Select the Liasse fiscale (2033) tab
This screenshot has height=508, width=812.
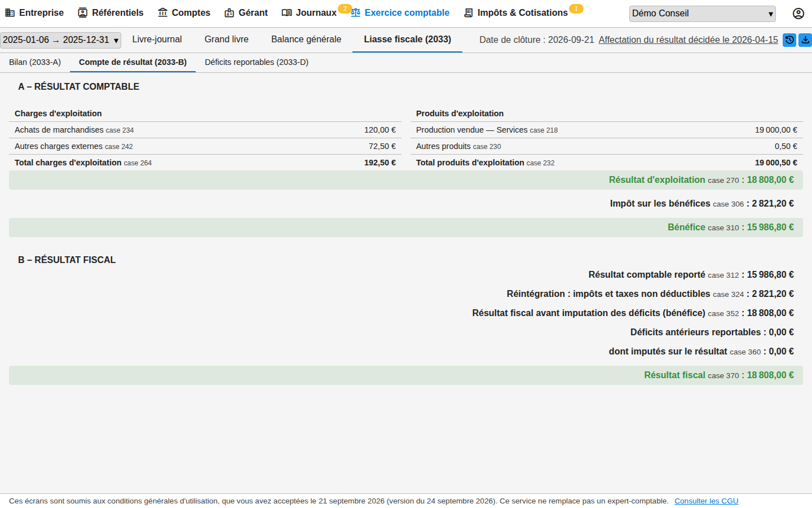tap(407, 40)
